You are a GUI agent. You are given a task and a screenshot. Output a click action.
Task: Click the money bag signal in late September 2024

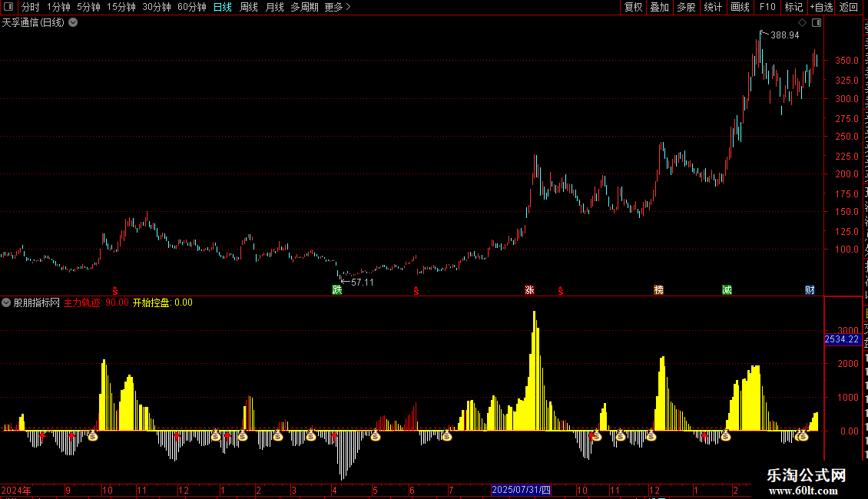pos(92,436)
